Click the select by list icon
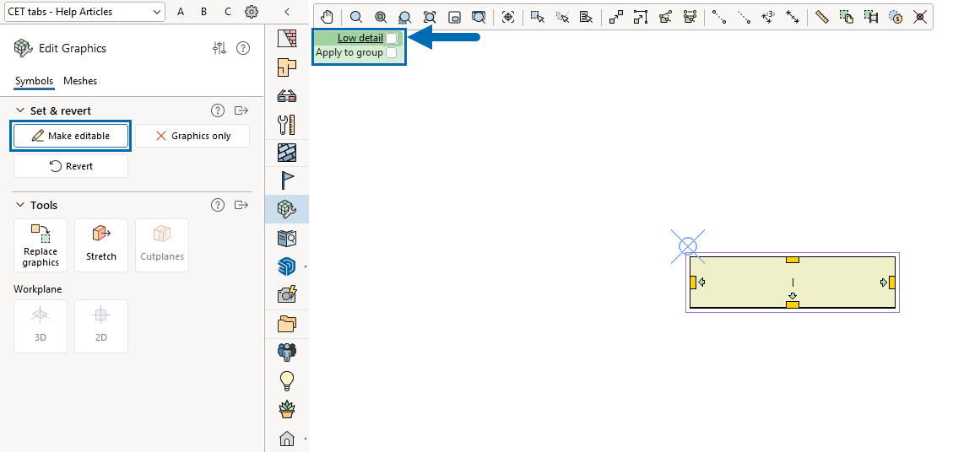This screenshot has height=452, width=980. click(x=586, y=17)
